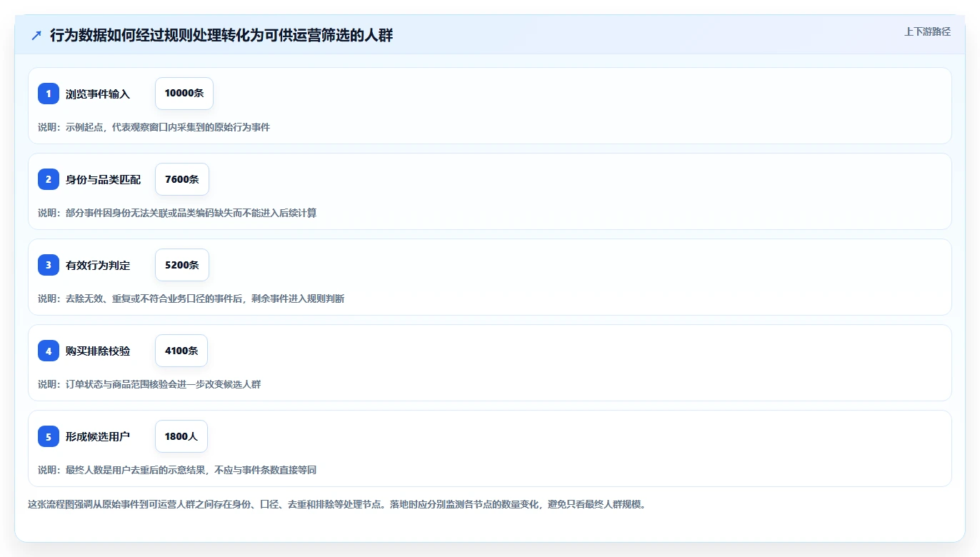Click the 4100条 value chip
Viewport: 980px width, 557px height.
[181, 351]
